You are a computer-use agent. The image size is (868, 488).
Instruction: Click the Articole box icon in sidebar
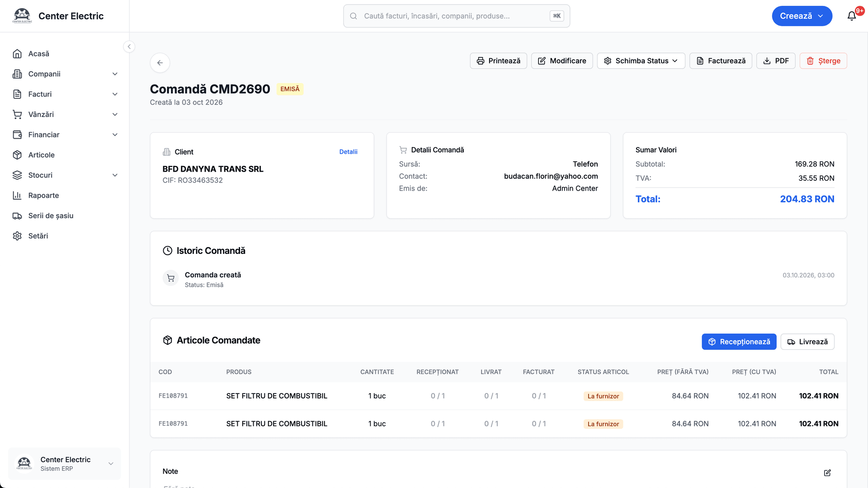click(x=17, y=155)
